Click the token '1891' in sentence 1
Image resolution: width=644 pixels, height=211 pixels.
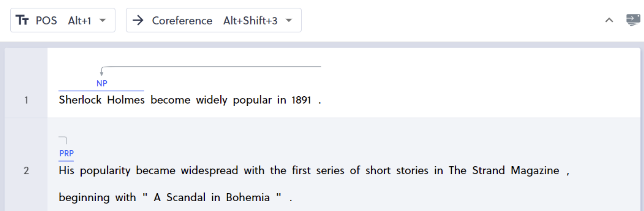coord(301,100)
